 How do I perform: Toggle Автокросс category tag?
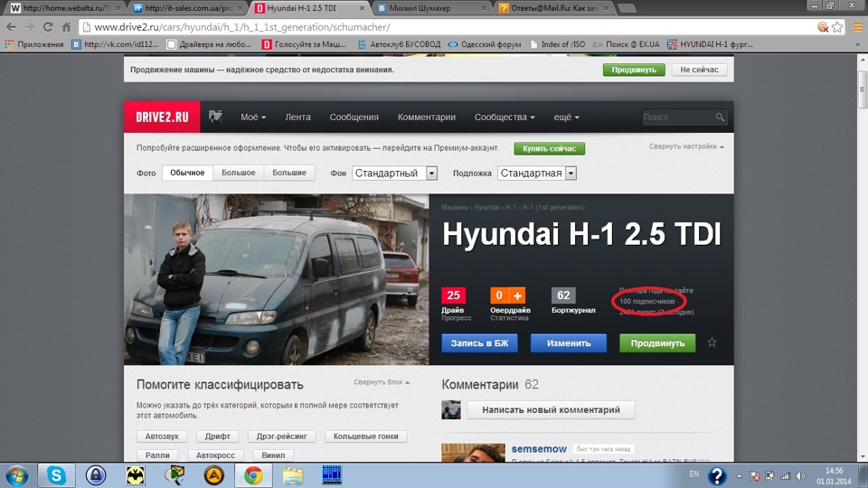[215, 455]
